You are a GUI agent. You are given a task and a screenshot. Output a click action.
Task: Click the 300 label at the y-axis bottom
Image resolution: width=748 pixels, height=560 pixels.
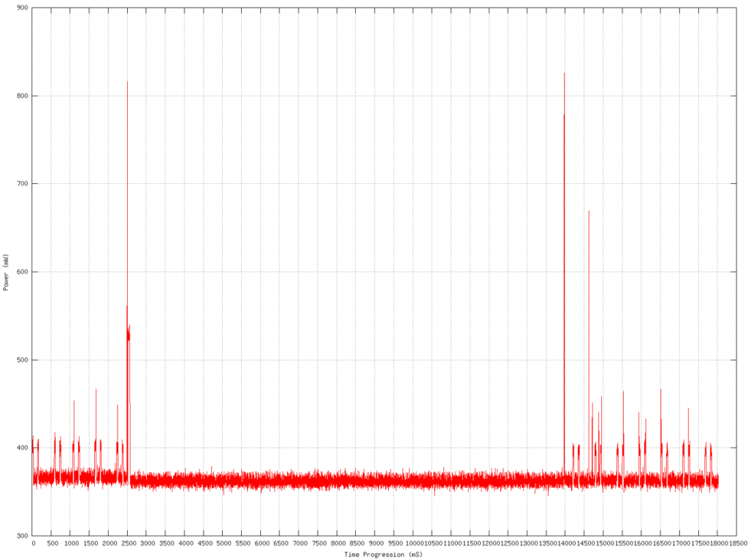click(22, 536)
